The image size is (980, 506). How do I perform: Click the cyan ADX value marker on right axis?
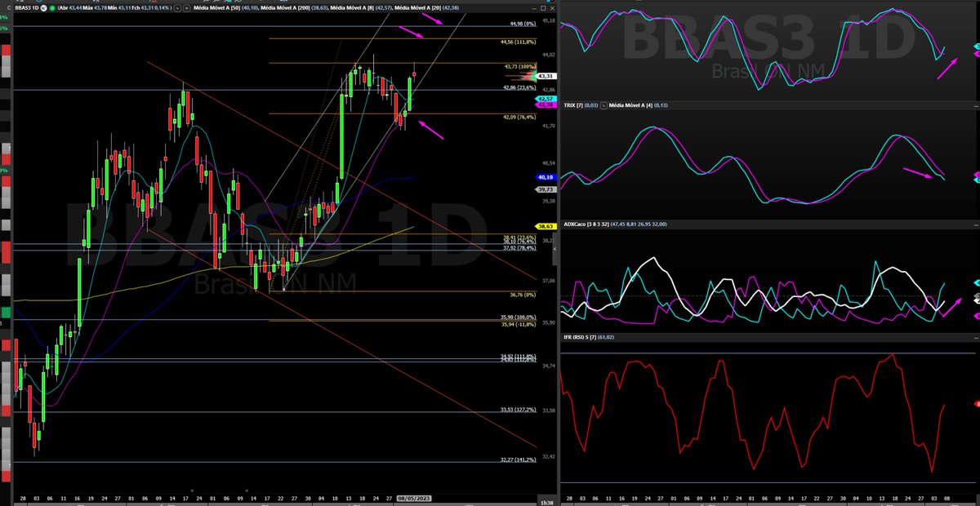pos(977,282)
